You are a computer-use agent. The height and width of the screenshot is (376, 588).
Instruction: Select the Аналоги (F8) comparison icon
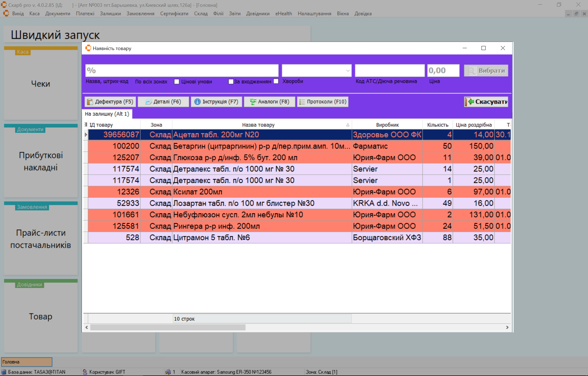(x=253, y=101)
